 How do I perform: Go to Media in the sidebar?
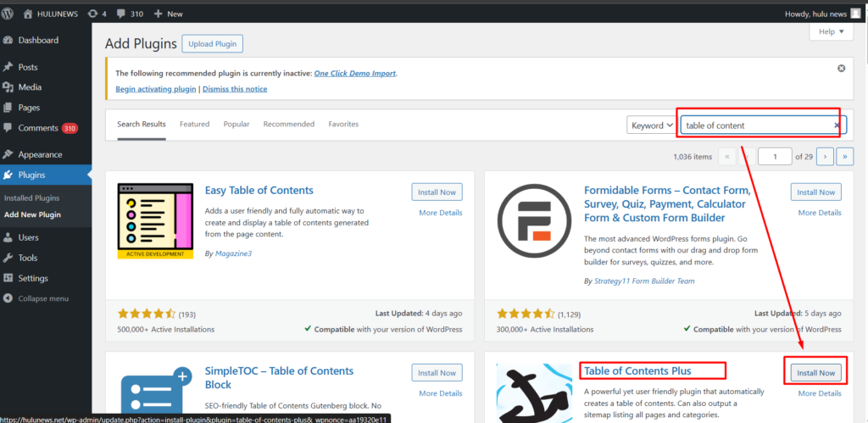(x=30, y=87)
